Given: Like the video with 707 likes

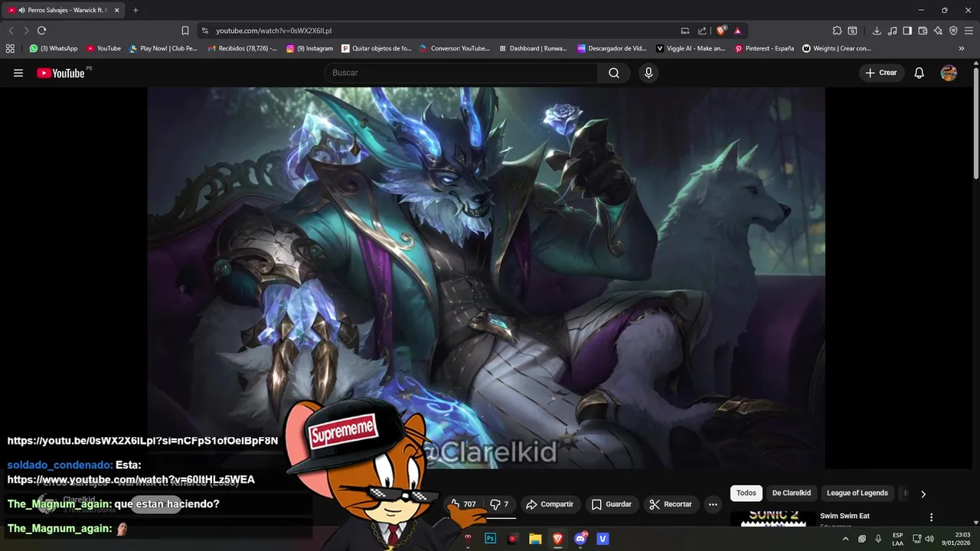Looking at the screenshot, I should click(x=464, y=504).
